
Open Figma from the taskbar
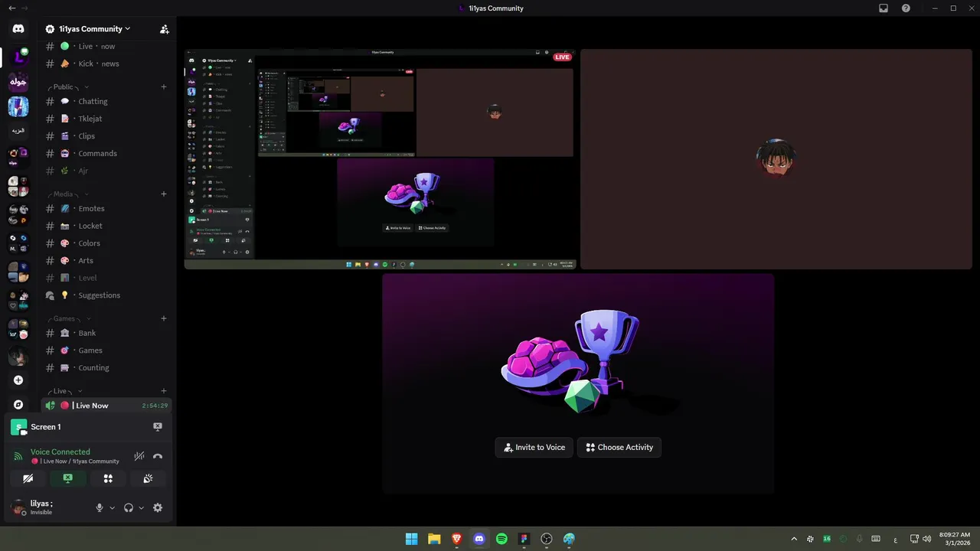(x=524, y=539)
